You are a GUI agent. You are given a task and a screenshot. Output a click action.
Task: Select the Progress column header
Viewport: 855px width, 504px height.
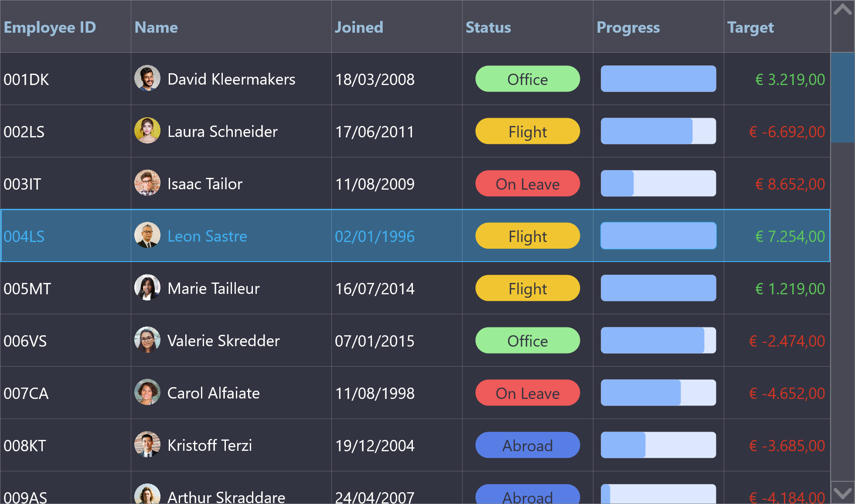pos(628,27)
